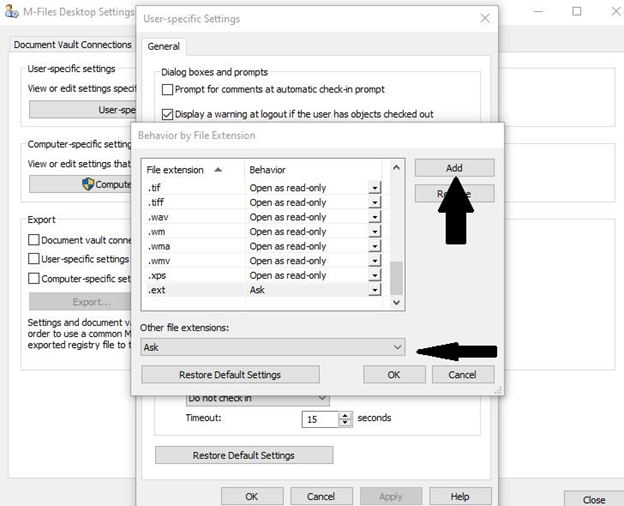Screen dimensions: 624x506
Task: Toggle Document vault connections export checkbox
Action: (x=34, y=240)
